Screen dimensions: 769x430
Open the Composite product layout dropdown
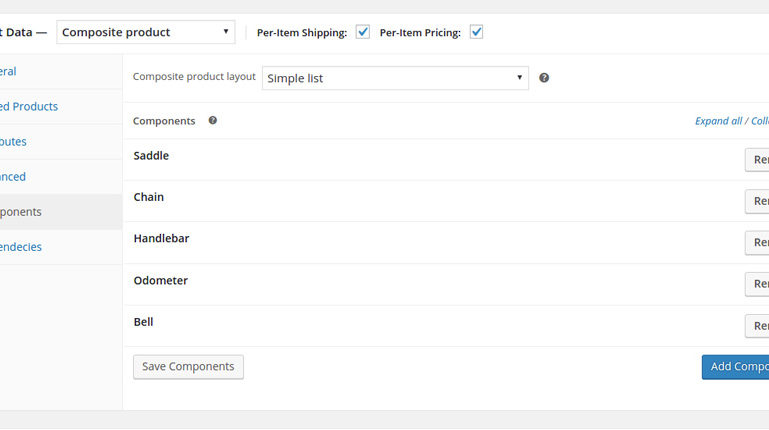(x=395, y=78)
